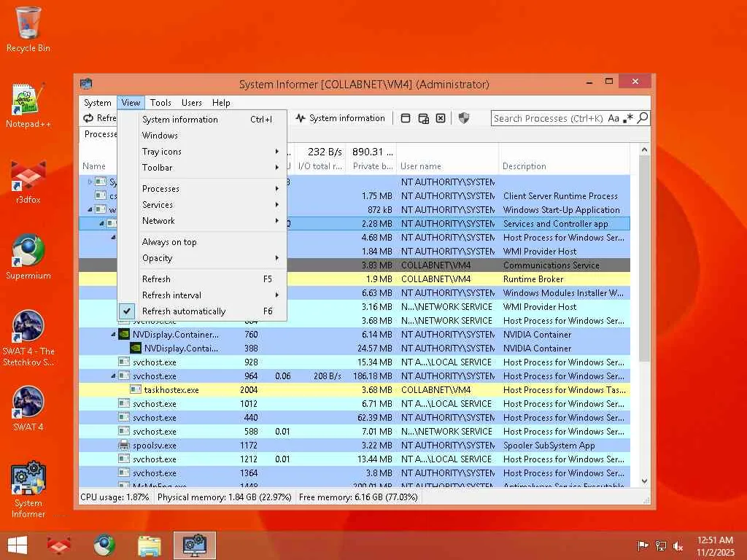Select SWAT 4 - The Stetchkov S... icon
747x560 pixels.
pos(28,338)
